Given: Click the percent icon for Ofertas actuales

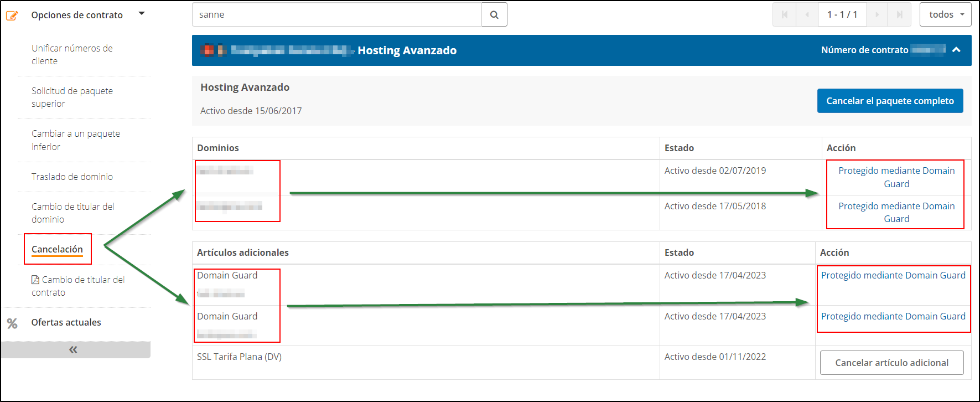Looking at the screenshot, I should click(12, 323).
